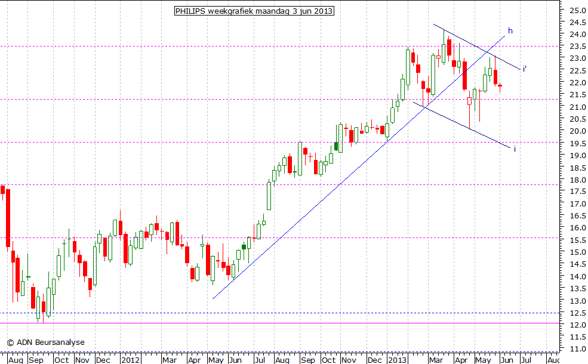Click the 11.0 price axis label
Screen dimensions: 588x364
pyautogui.click(x=577, y=349)
